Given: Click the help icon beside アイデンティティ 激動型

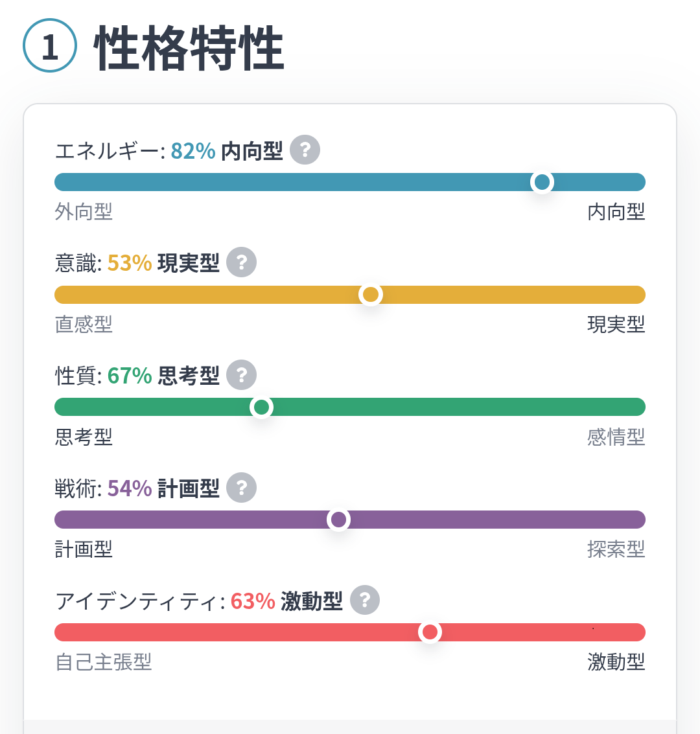Looking at the screenshot, I should click(364, 600).
